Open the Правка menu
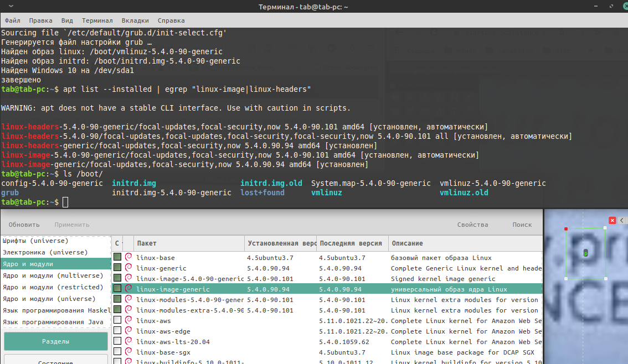 tap(40, 20)
